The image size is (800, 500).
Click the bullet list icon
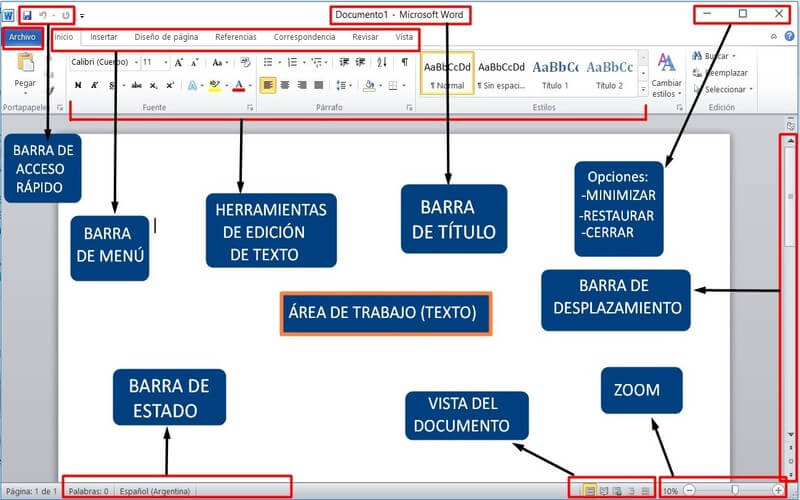coord(268,62)
